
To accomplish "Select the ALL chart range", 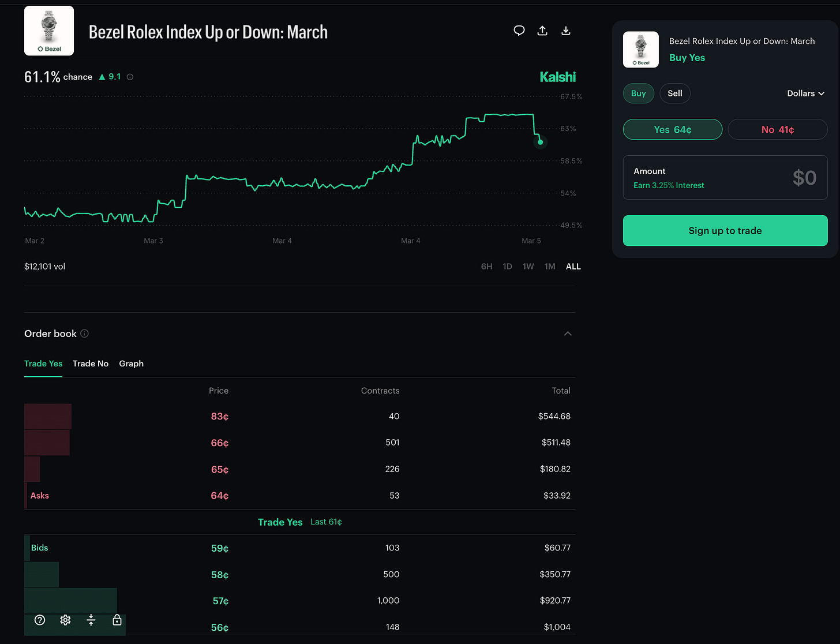I will point(573,267).
